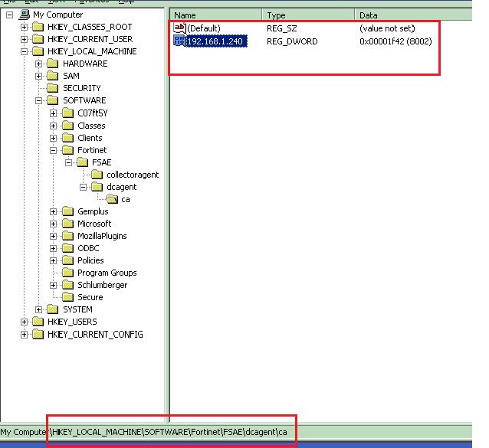Click the REG_DWORD type cell
489x448 pixels.
click(292, 41)
